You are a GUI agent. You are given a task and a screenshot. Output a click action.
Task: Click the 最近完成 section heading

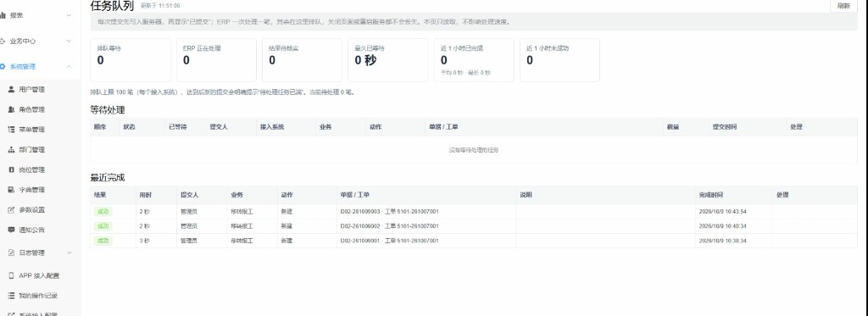click(108, 178)
